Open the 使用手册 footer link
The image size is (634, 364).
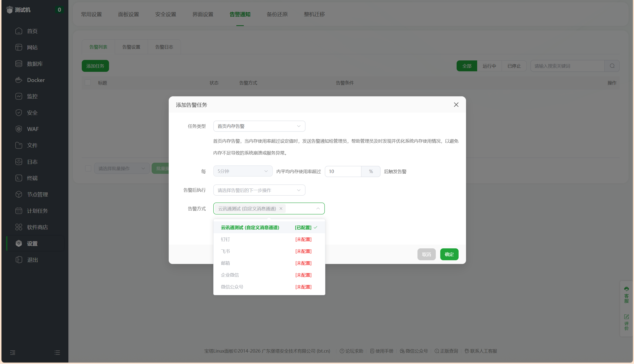coord(382,351)
